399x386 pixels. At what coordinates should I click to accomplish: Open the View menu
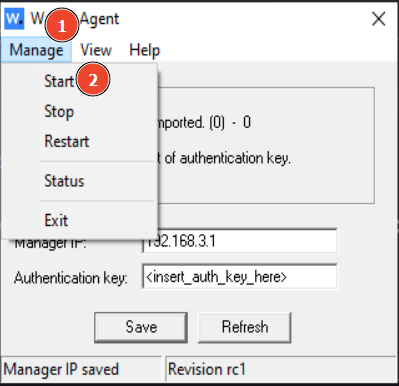pyautogui.click(x=96, y=50)
